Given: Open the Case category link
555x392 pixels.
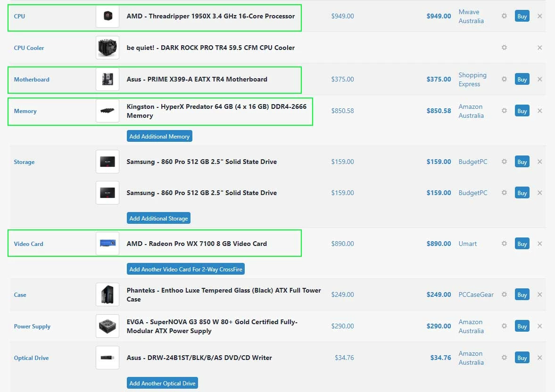Looking at the screenshot, I should tap(20, 295).
